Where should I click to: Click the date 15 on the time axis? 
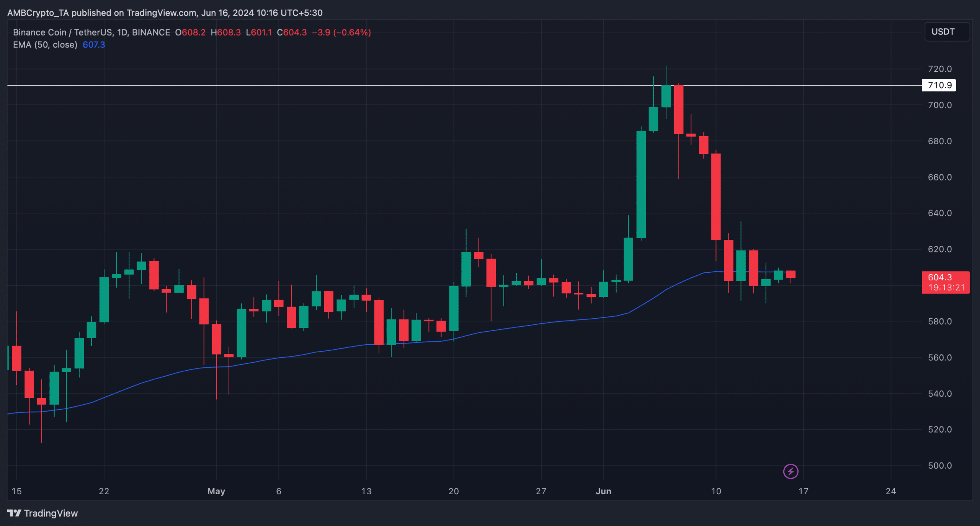coord(16,491)
